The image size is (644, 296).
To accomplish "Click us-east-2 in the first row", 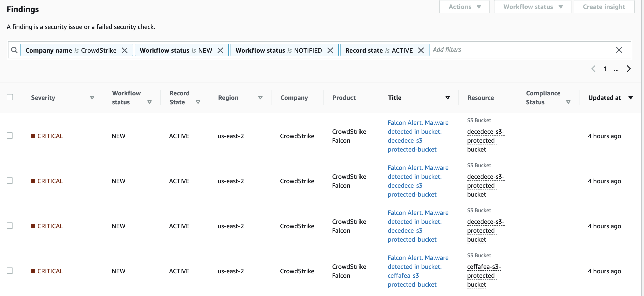I will tap(231, 136).
